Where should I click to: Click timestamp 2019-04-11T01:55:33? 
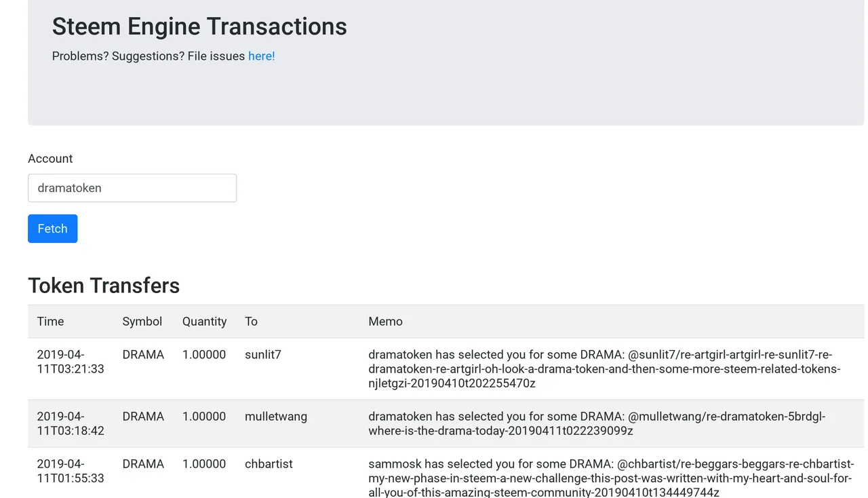tap(71, 471)
